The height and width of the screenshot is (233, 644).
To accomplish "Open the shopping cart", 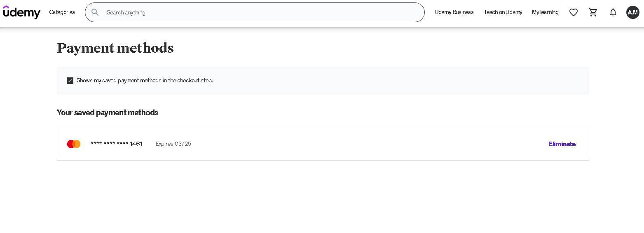I will point(593,12).
